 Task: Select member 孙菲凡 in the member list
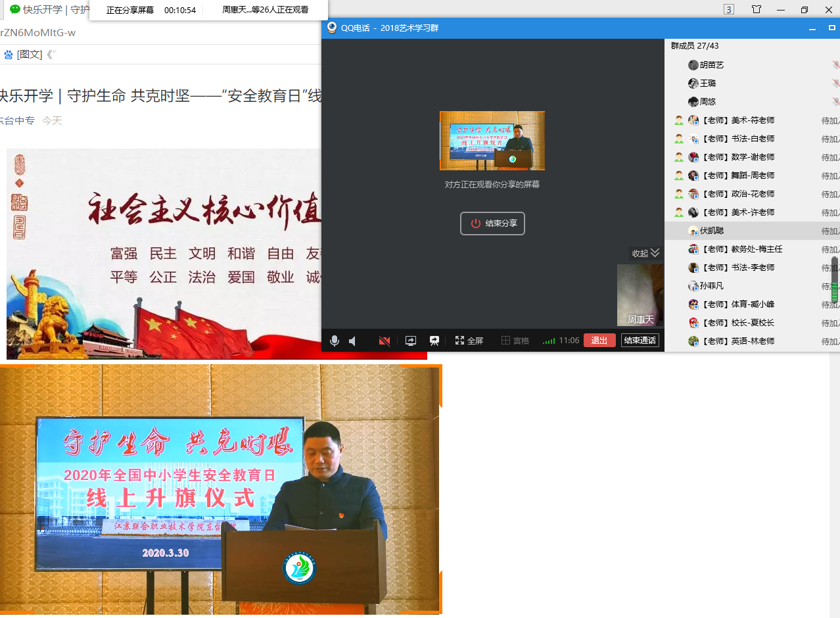coord(752,286)
